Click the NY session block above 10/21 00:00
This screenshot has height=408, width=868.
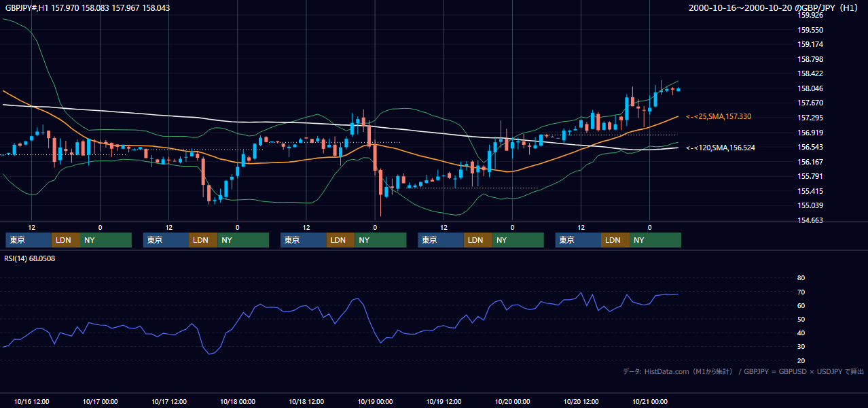(655, 240)
